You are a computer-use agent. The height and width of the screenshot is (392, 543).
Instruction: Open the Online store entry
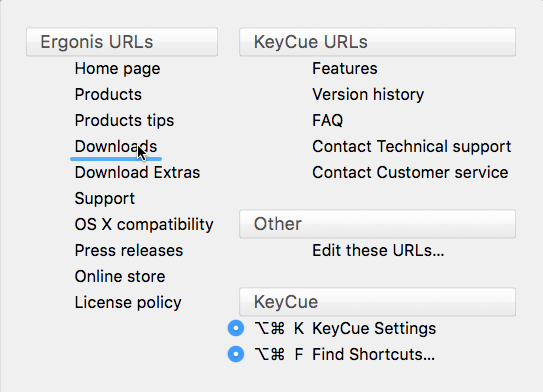click(x=120, y=276)
